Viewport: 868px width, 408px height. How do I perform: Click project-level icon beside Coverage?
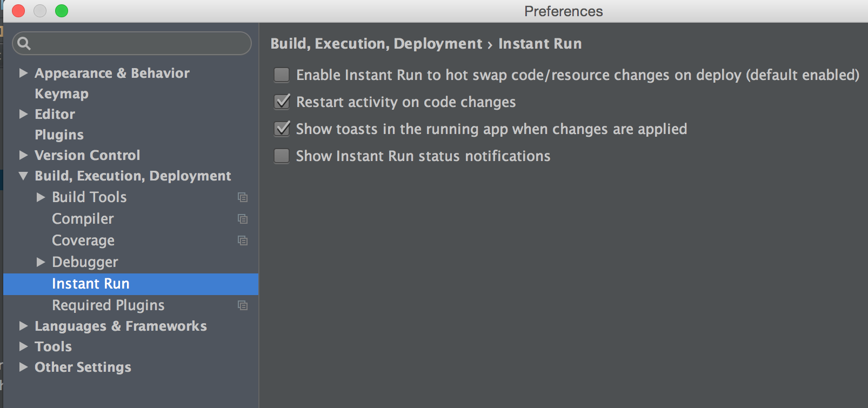tap(243, 240)
